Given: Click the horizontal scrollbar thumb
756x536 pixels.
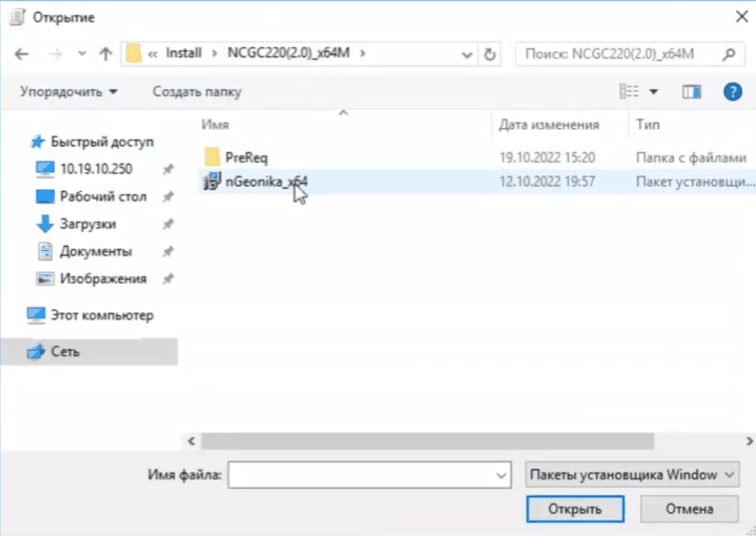Looking at the screenshot, I should click(427, 441).
